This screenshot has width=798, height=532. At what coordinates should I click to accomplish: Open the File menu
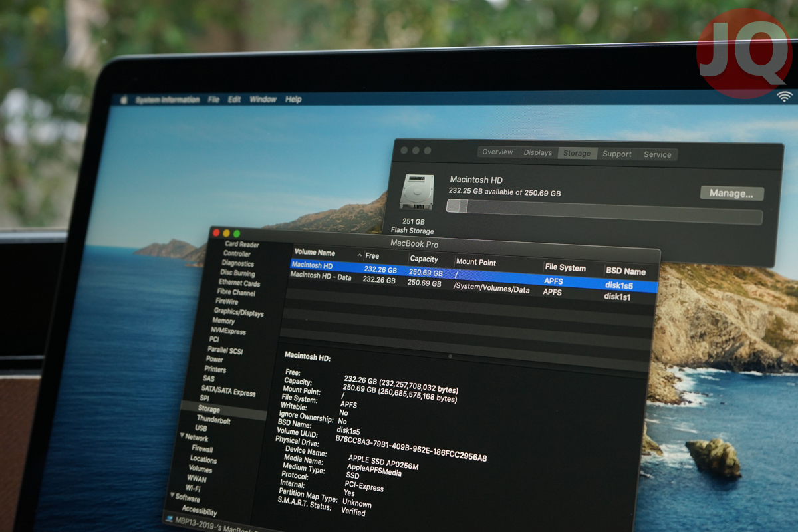pyautogui.click(x=213, y=100)
